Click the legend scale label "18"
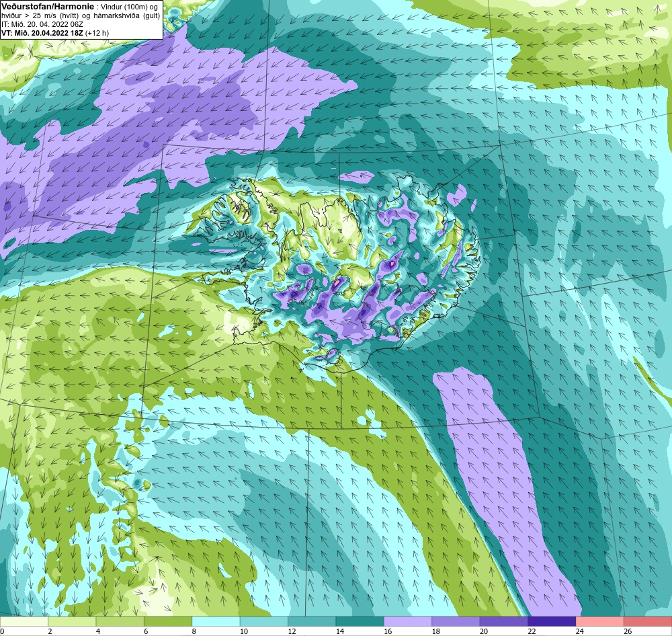 [436, 631]
